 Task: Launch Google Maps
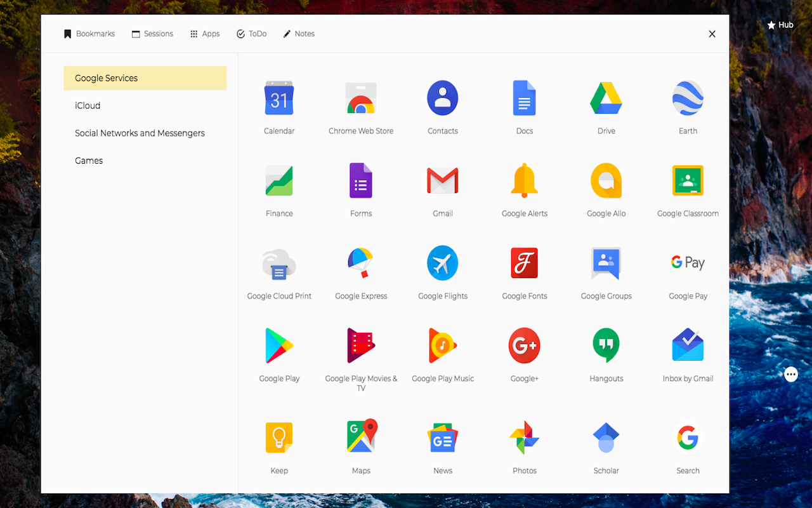(361, 437)
